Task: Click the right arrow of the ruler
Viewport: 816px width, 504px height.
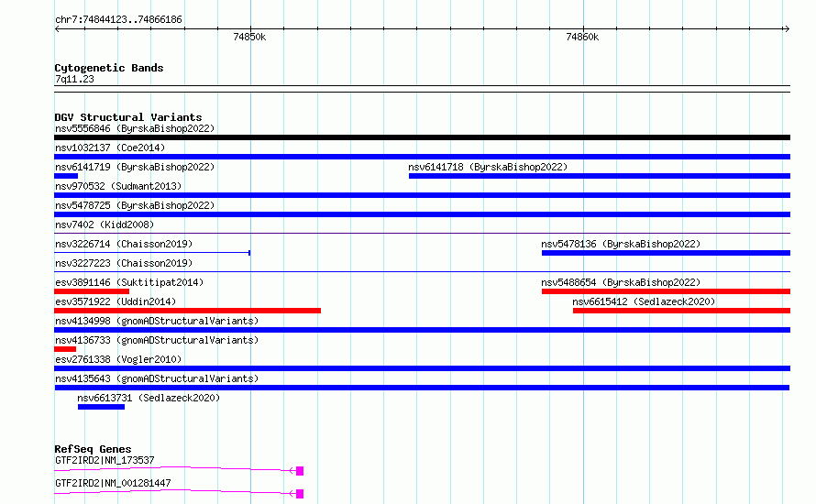Action: pyautogui.click(x=787, y=28)
